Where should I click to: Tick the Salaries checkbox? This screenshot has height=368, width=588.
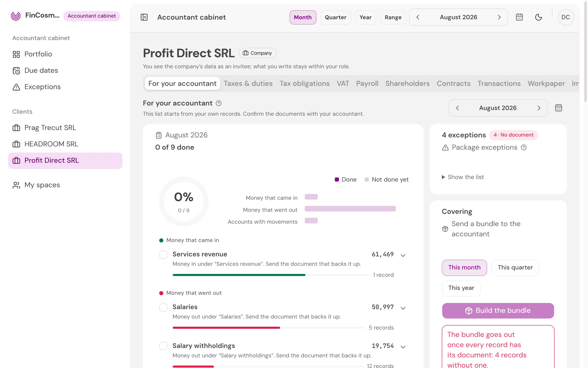163,308
